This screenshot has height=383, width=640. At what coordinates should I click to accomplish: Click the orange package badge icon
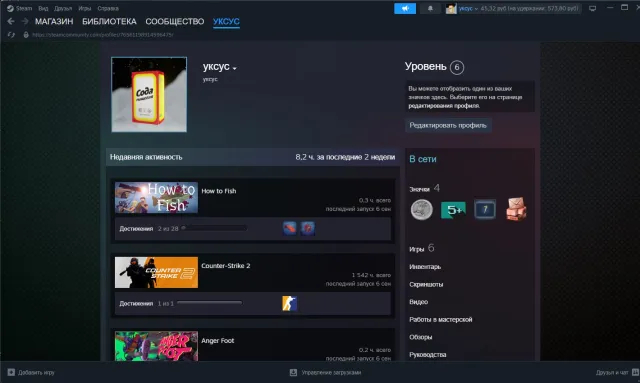pos(516,209)
